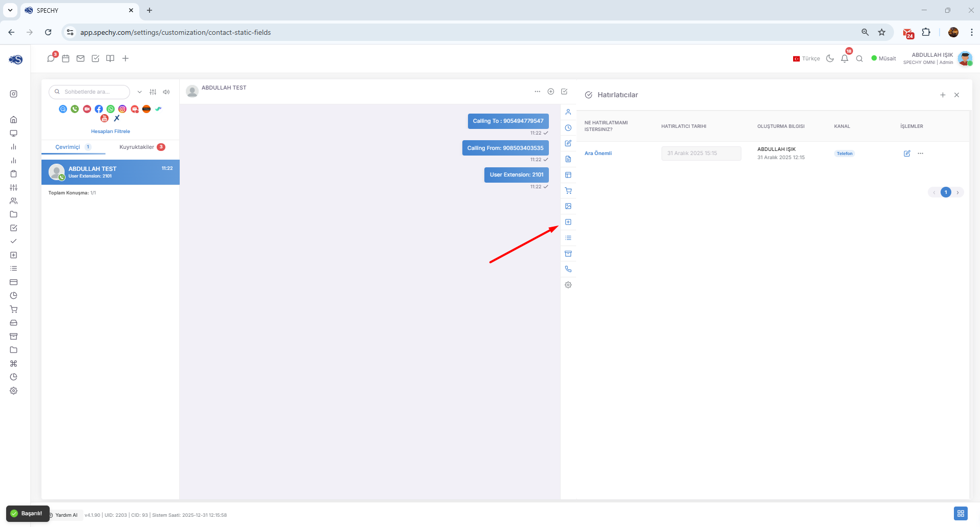Open Ara Önemli reminder link
Viewport: 980px width, 527px height.
point(598,153)
